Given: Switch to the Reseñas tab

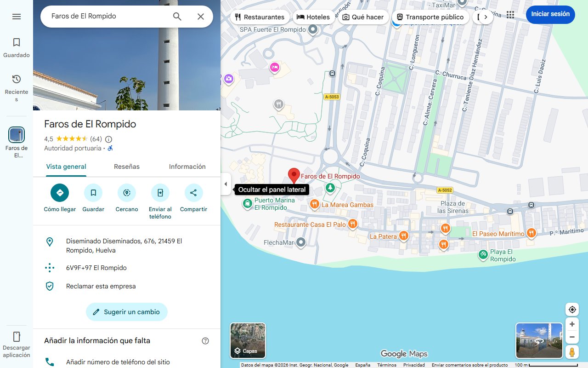Looking at the screenshot, I should [x=126, y=166].
